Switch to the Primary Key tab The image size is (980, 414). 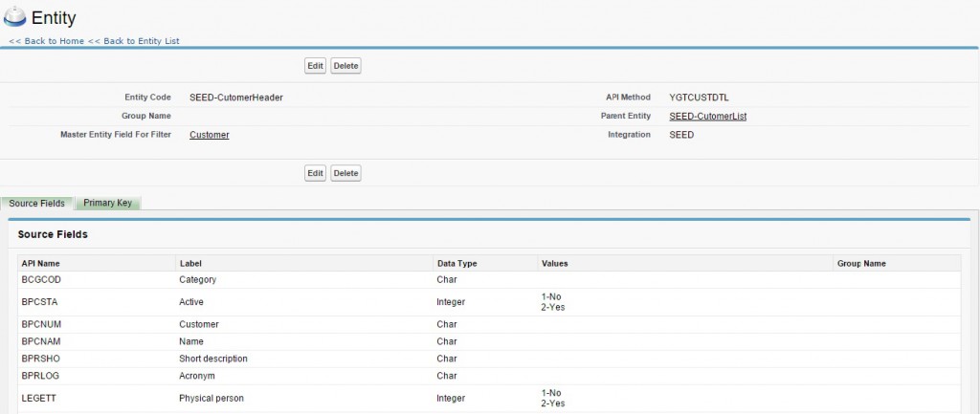click(x=107, y=204)
